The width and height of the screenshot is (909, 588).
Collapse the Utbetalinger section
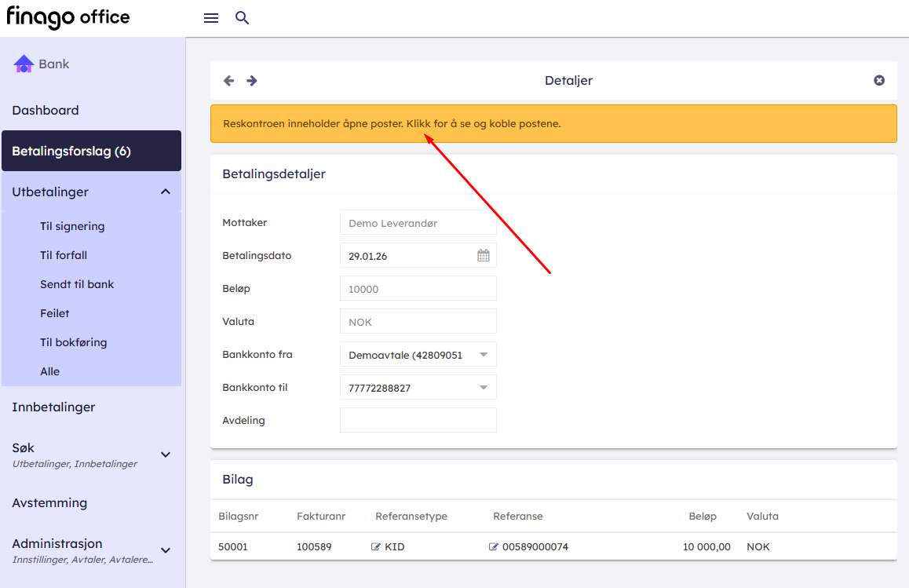click(166, 192)
